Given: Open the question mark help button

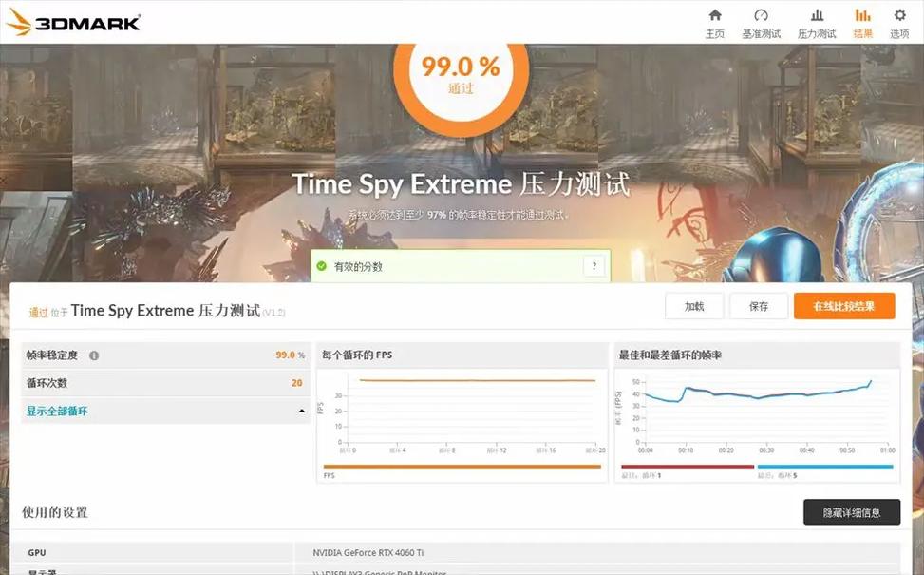Looking at the screenshot, I should pos(594,267).
